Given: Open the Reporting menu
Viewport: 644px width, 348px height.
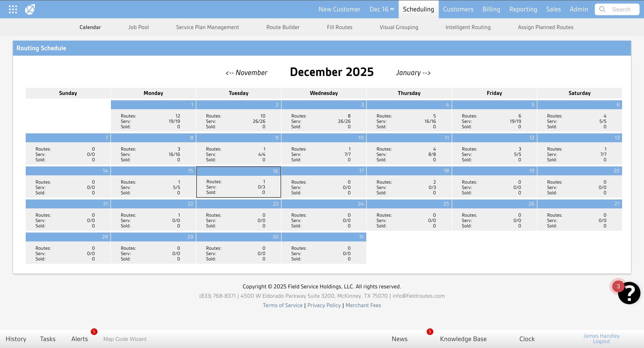Looking at the screenshot, I should coord(523,9).
